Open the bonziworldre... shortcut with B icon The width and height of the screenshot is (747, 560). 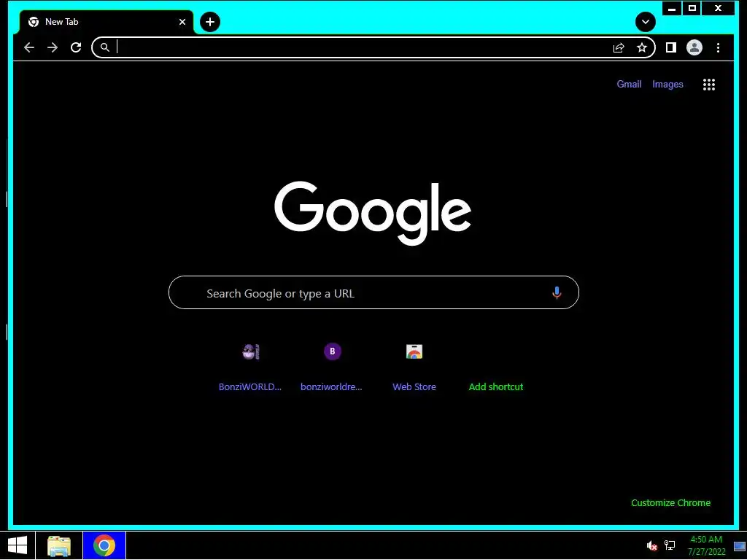tap(332, 366)
